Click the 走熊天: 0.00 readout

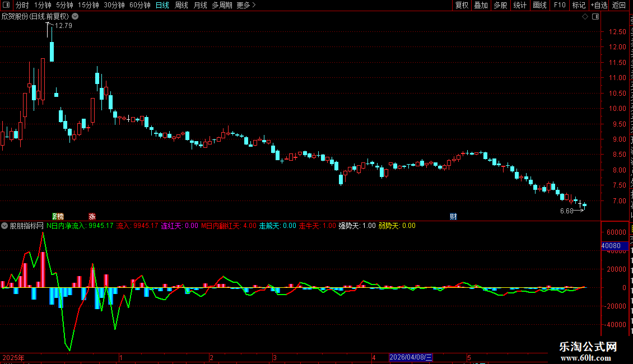pyautogui.click(x=278, y=226)
